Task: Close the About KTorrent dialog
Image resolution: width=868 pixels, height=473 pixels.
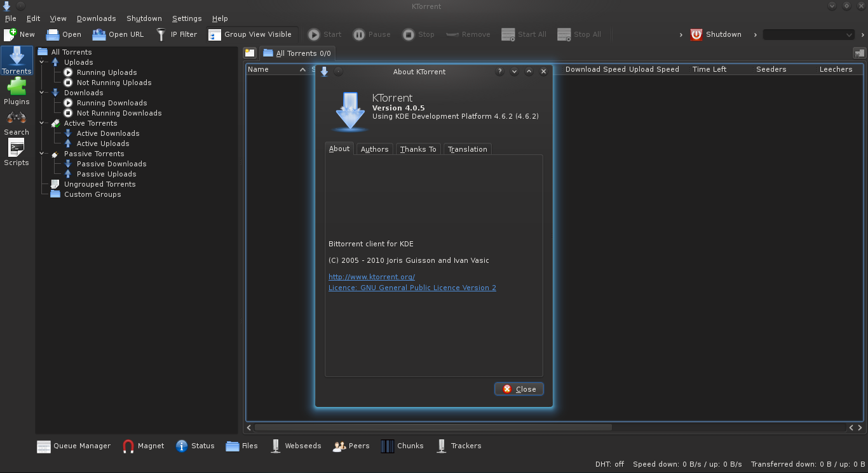Action: 519,389
